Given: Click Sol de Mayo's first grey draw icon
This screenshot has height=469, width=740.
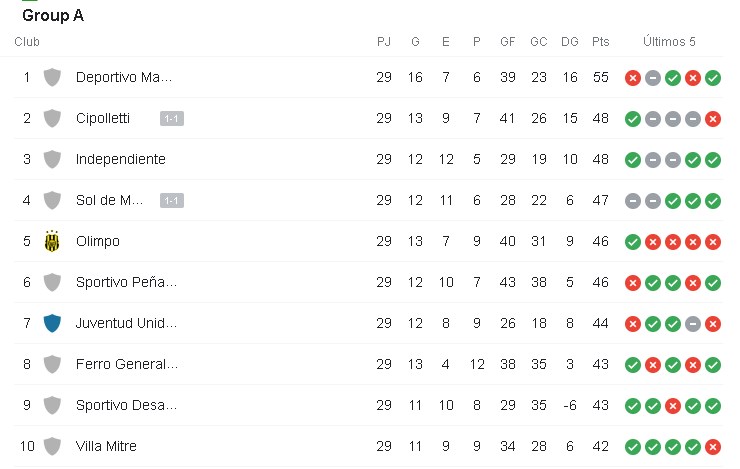Looking at the screenshot, I should click(x=633, y=201).
